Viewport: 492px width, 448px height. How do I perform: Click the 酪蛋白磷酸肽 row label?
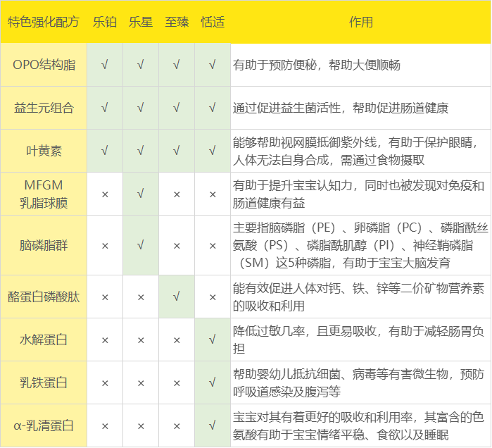point(44,297)
